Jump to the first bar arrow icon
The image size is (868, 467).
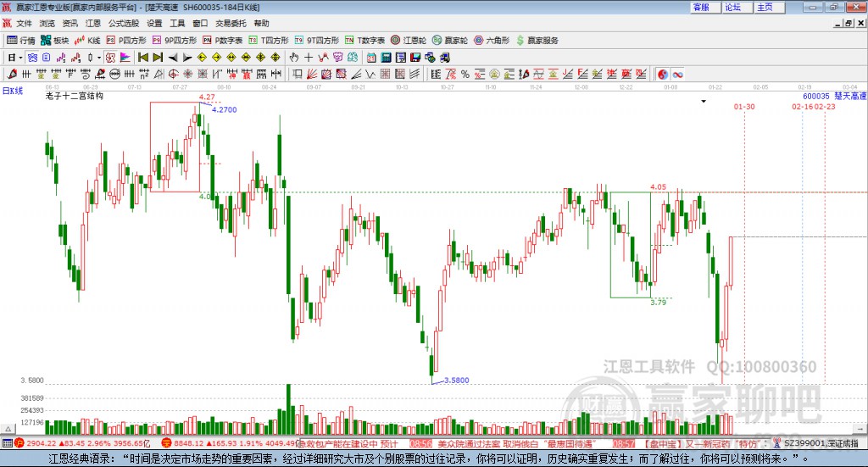142,58
